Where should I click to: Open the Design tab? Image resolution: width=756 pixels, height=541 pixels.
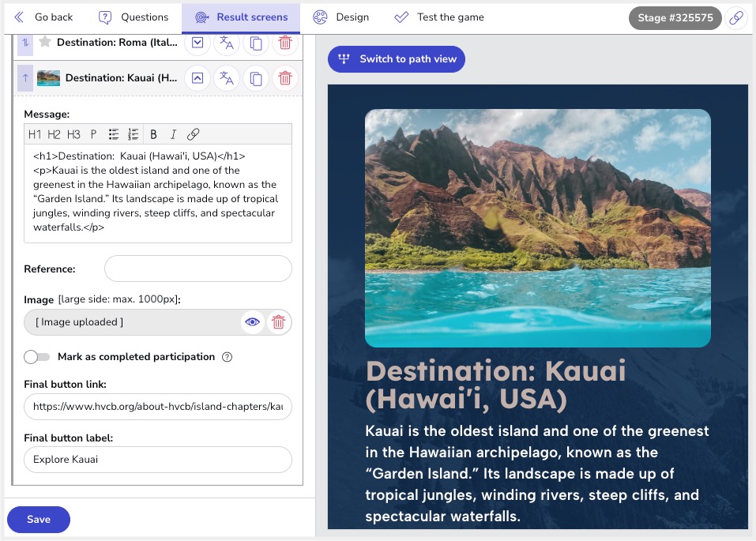(x=341, y=17)
